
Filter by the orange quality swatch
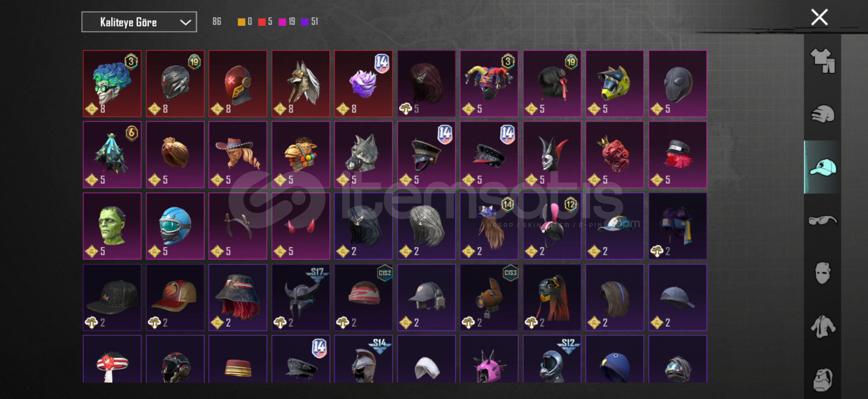(x=241, y=22)
